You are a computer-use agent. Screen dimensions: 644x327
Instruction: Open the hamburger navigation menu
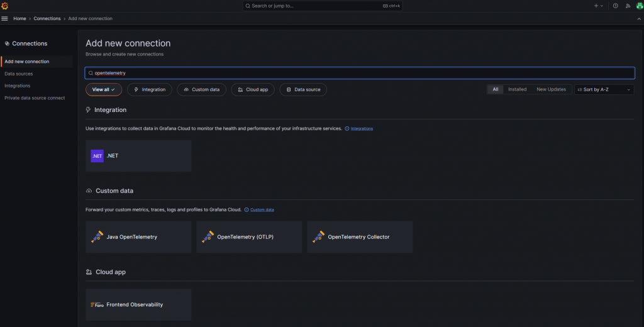[x=4, y=18]
